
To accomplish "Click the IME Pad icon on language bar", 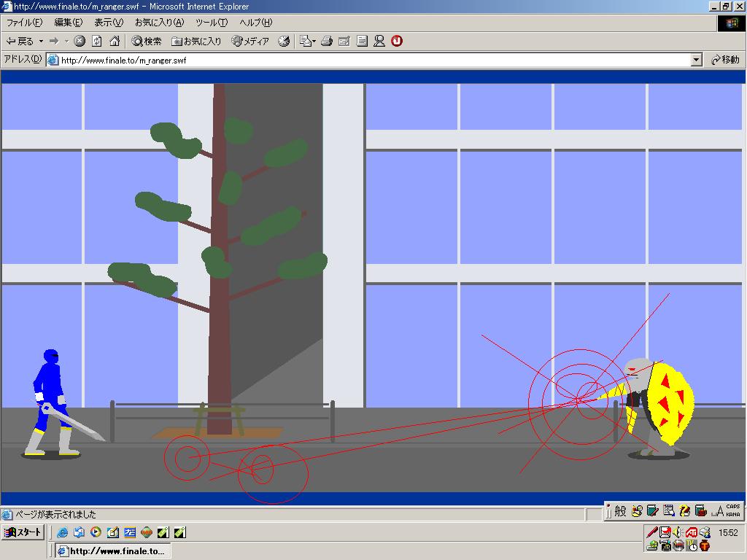I will [x=636, y=511].
